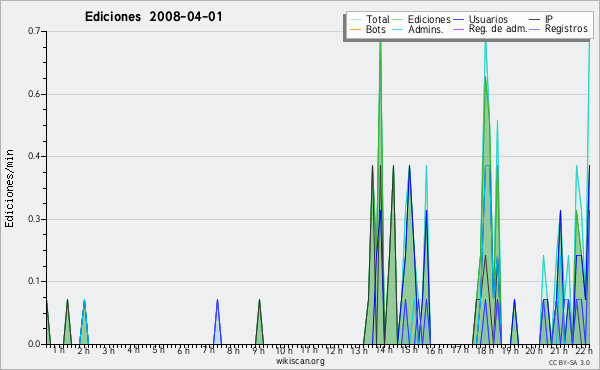The height and width of the screenshot is (370, 600).
Task: Click the 0.6 y-axis value
Action: click(34, 94)
